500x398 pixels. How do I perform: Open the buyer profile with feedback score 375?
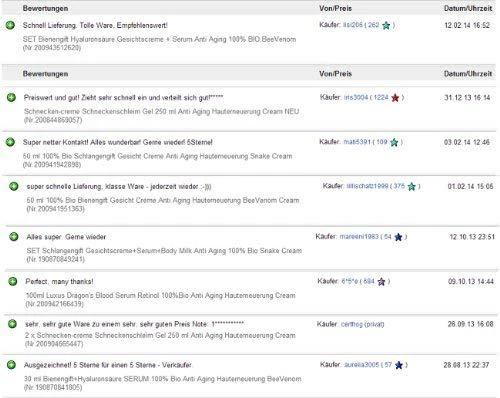[367, 186]
